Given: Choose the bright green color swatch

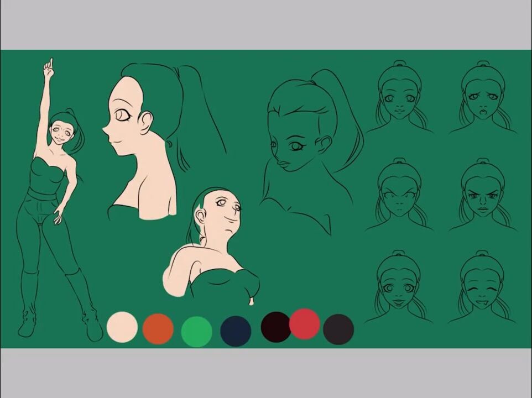Looking at the screenshot, I should [196, 331].
